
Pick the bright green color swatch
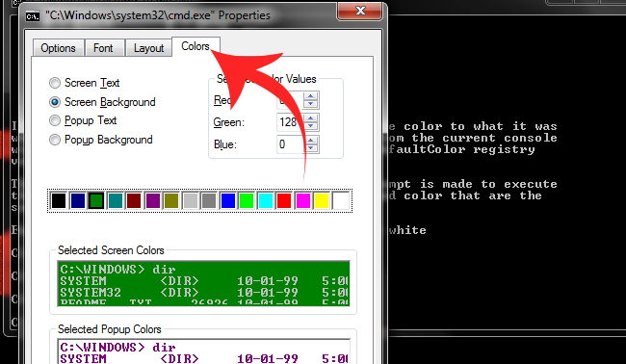coord(247,200)
